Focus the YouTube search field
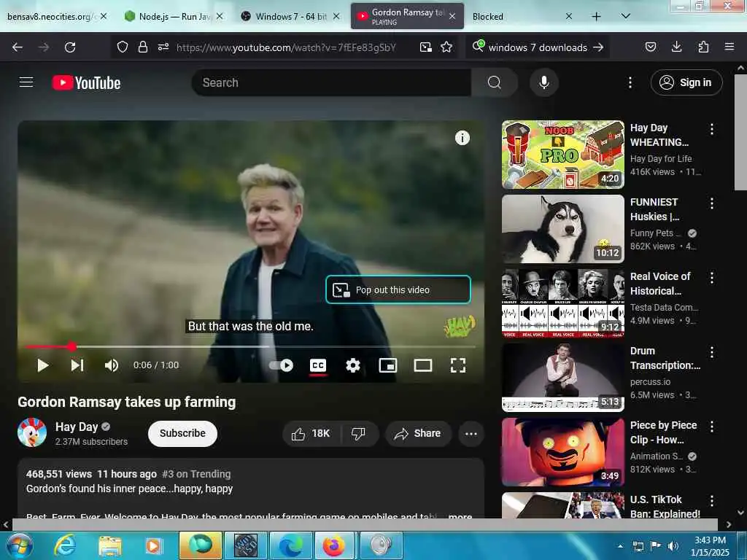 point(332,82)
